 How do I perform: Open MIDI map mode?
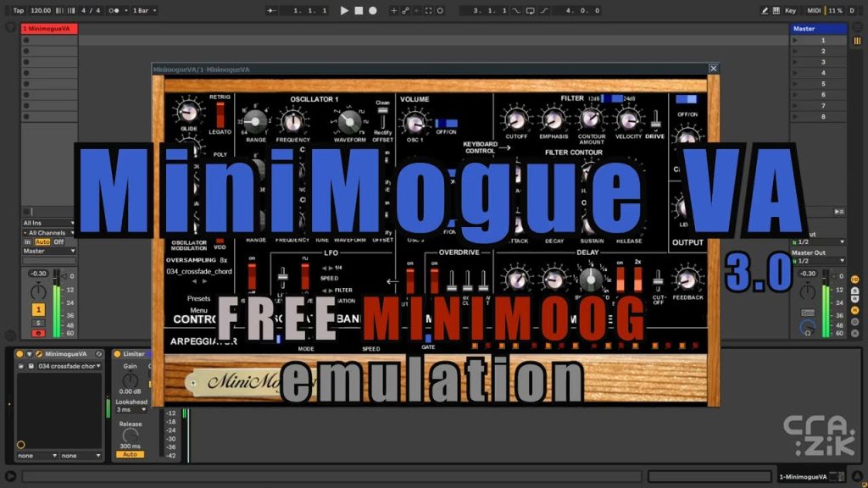814,10
